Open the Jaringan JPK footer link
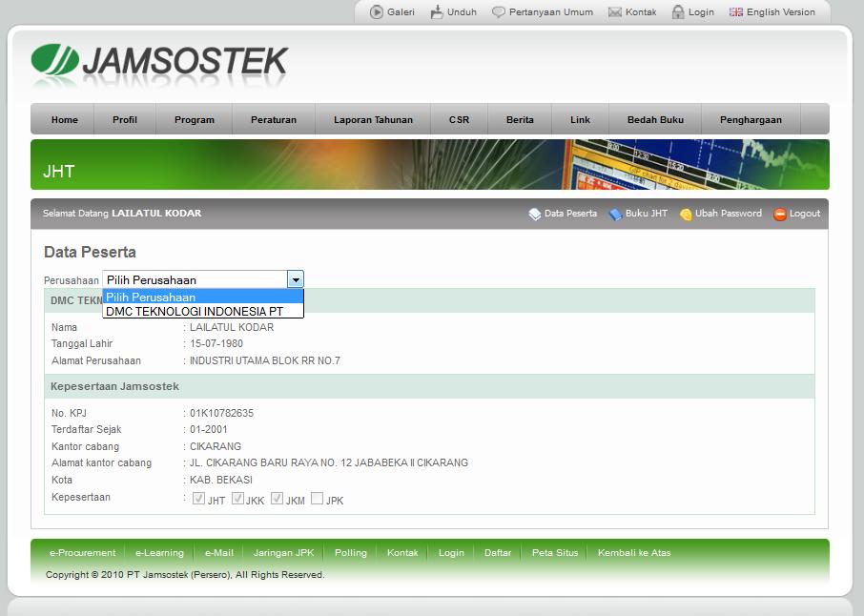Viewport: 864px width, 616px height. point(283,553)
